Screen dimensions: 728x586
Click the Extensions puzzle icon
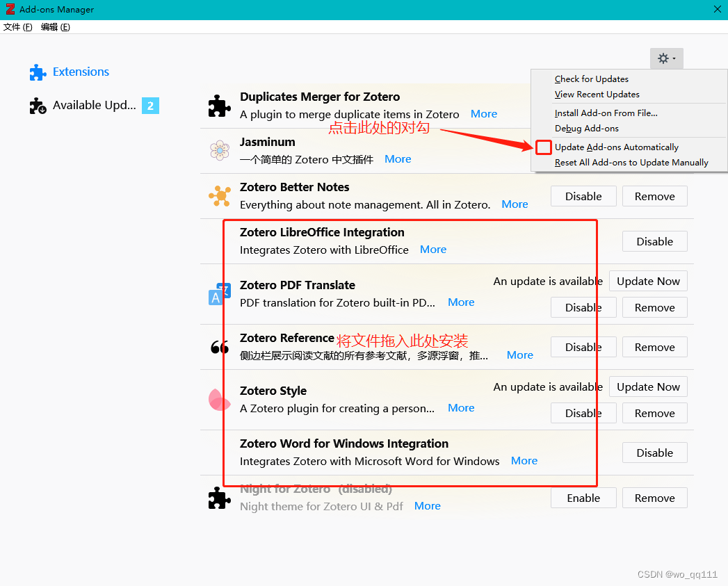38,72
